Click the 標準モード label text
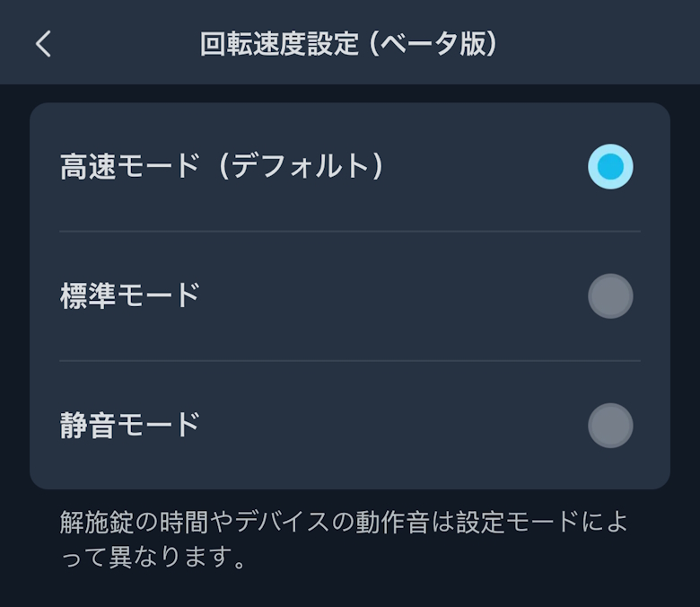Image resolution: width=700 pixels, height=607 pixels. click(129, 296)
